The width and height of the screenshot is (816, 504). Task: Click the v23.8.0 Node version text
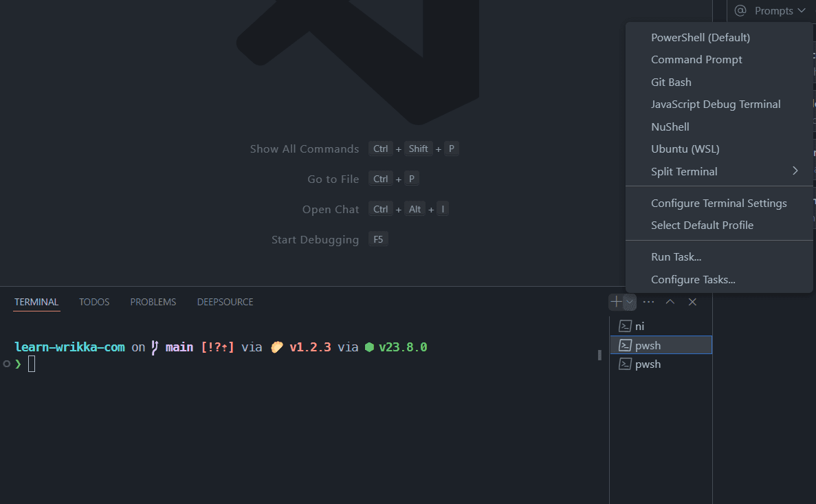click(x=403, y=347)
